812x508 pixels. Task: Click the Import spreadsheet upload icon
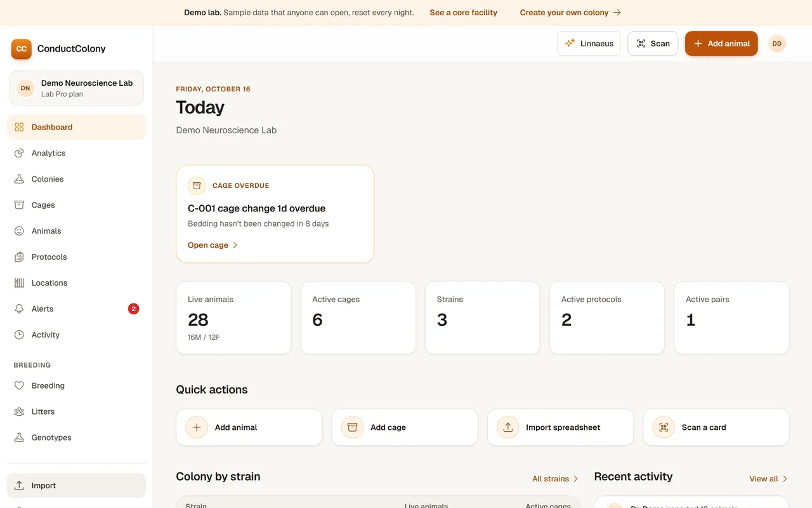pos(508,427)
